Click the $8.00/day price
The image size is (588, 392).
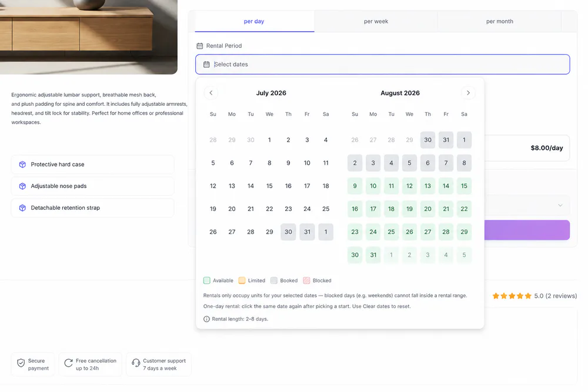click(x=547, y=148)
